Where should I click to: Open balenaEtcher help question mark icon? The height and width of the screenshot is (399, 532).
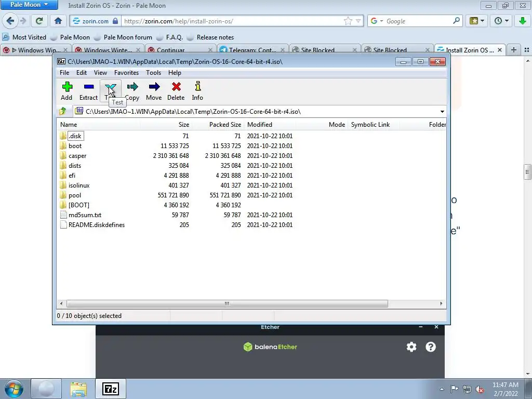431,347
